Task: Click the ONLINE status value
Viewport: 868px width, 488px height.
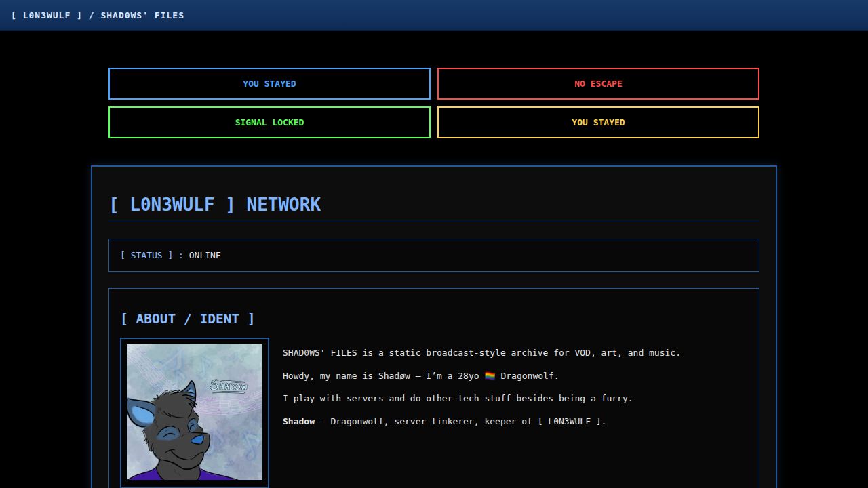Action: click(205, 256)
